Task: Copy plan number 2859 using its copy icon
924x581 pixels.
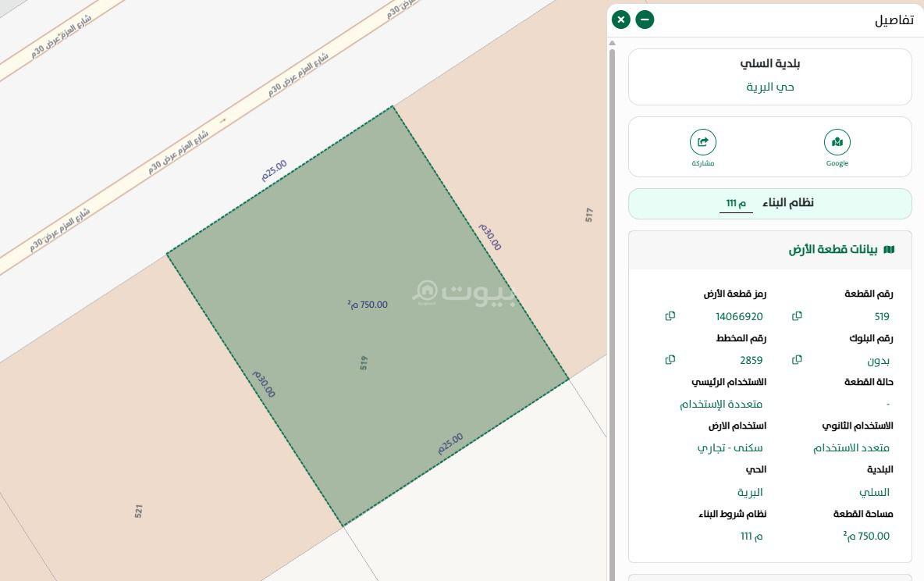Action: 670,359
